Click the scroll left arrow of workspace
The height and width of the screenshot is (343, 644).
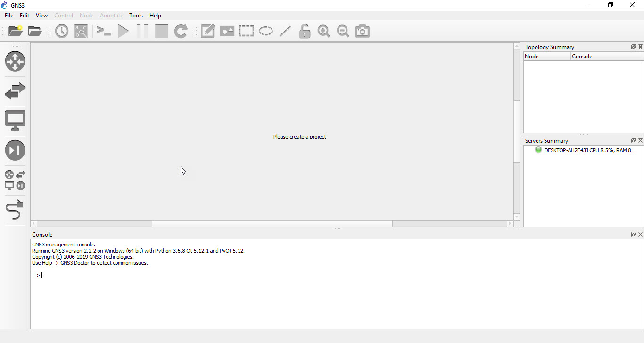pos(34,224)
